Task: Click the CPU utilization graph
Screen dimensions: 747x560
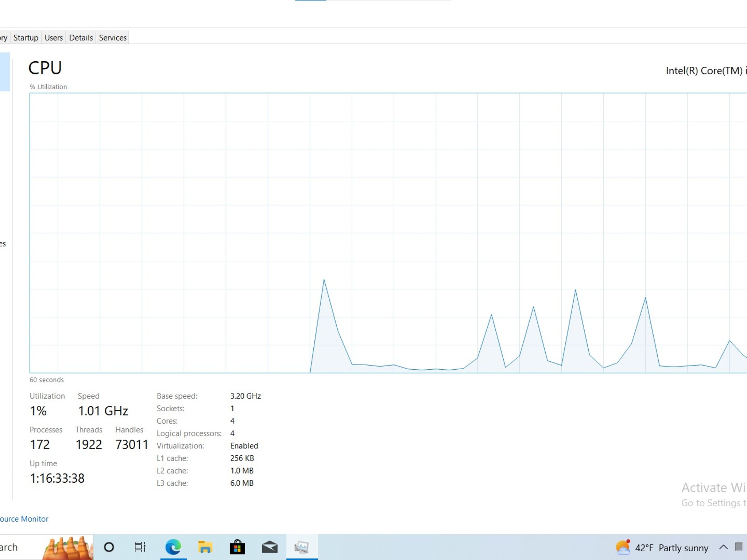Action: (388, 233)
